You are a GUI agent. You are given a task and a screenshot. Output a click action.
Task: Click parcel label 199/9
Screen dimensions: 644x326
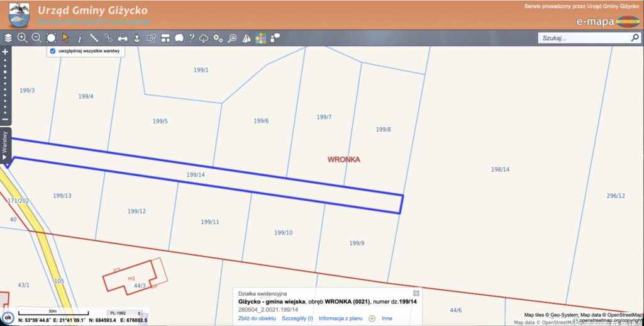tap(357, 244)
